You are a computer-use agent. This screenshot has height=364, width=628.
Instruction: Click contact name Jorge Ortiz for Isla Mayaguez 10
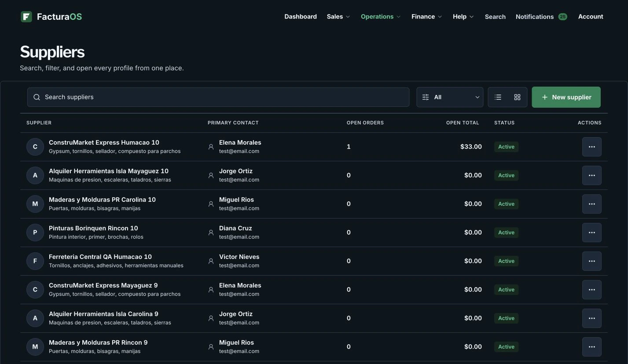pyautogui.click(x=236, y=171)
